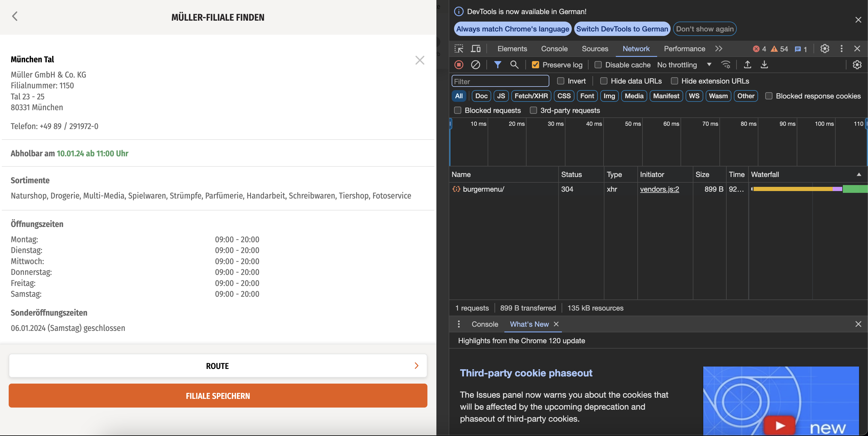Screen dimensions: 868x436
Task: Check the Invert filter checkbox
Action: (560, 81)
